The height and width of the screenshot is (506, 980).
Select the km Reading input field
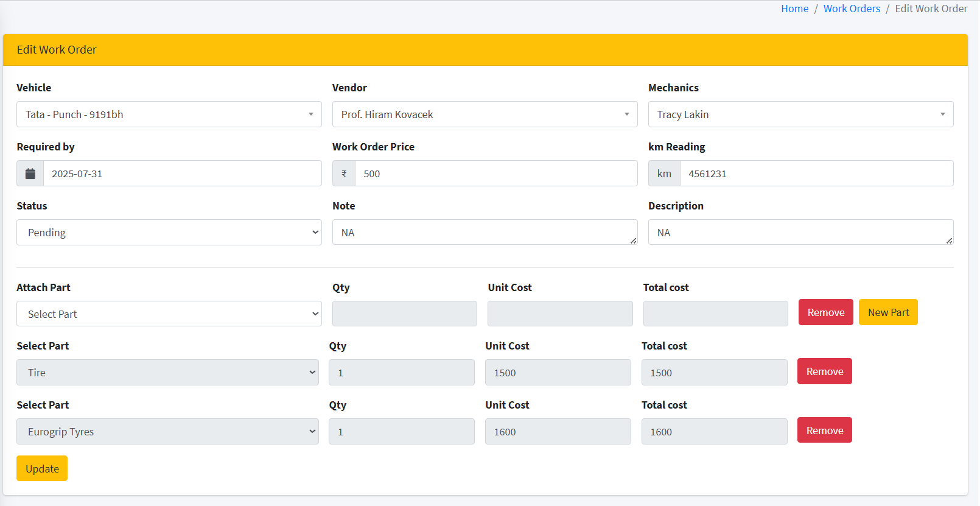[816, 174]
